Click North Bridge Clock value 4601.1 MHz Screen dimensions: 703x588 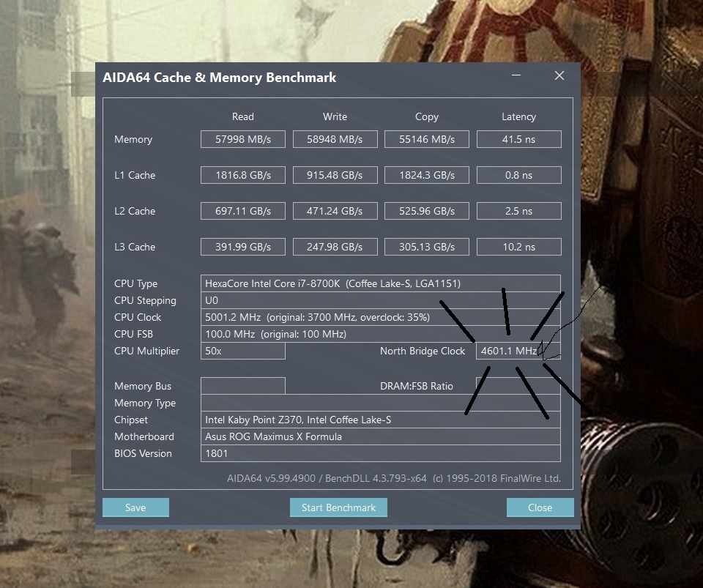(x=518, y=351)
